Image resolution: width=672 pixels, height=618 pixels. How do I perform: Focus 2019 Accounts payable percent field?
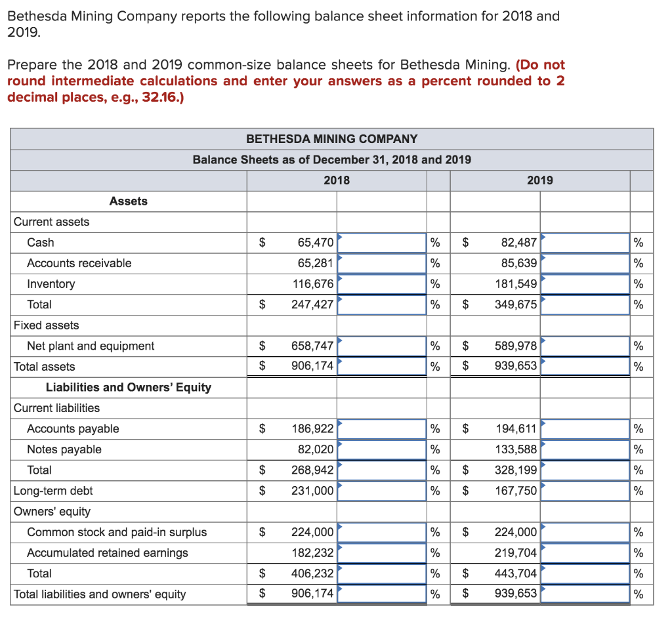coord(585,428)
